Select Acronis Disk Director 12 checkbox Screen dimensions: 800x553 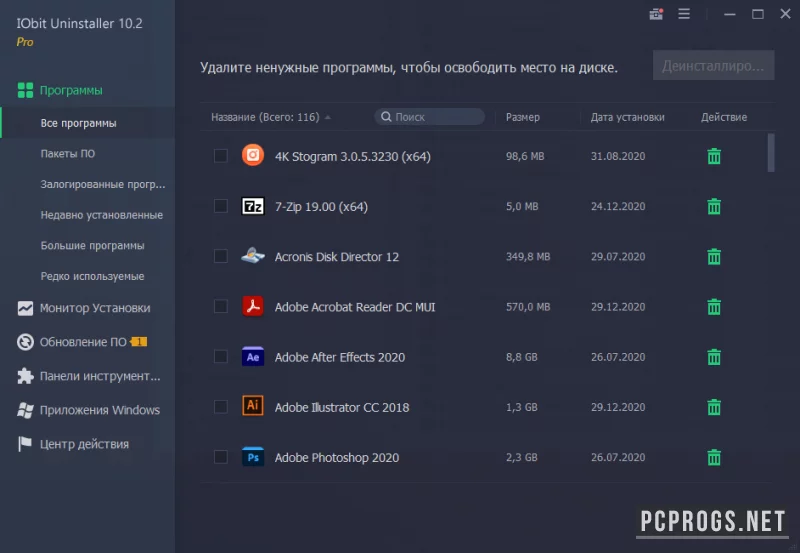tap(220, 256)
